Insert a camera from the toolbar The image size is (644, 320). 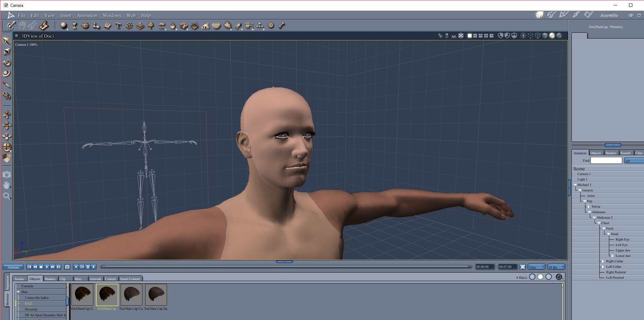click(249, 26)
